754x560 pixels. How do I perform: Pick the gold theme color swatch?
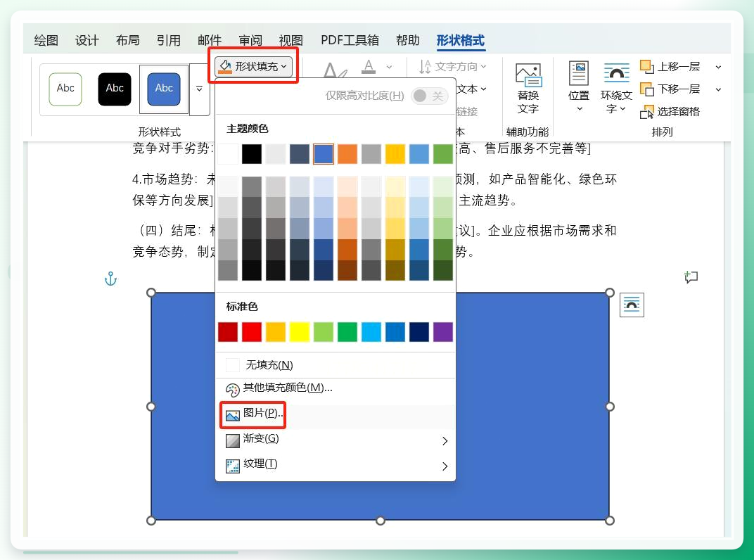395,154
